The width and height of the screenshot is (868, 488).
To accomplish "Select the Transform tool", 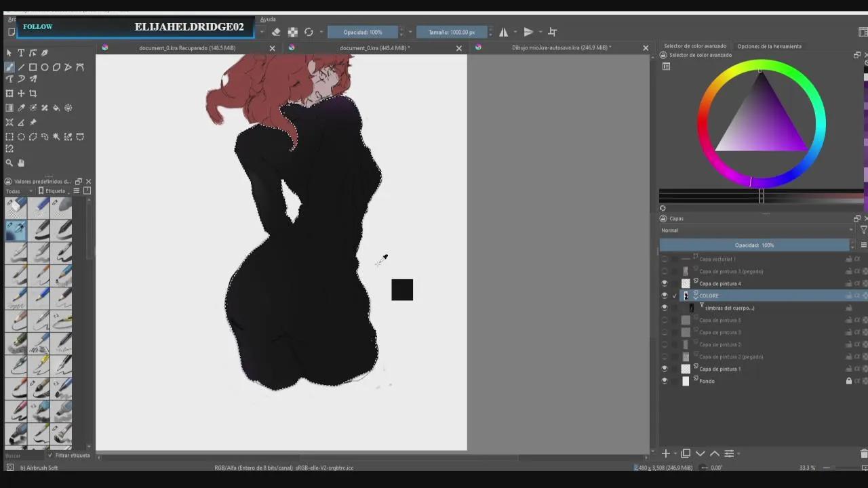I will coord(9,94).
